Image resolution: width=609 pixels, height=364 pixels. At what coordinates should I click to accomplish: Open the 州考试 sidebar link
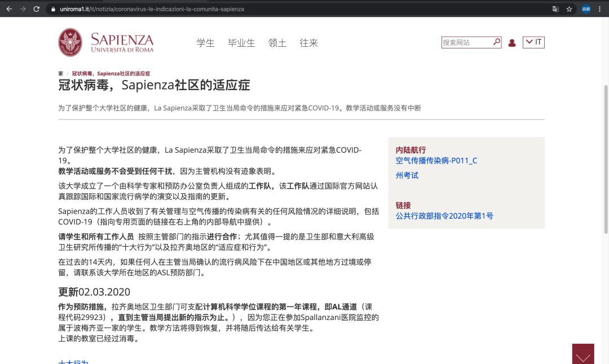click(x=407, y=175)
